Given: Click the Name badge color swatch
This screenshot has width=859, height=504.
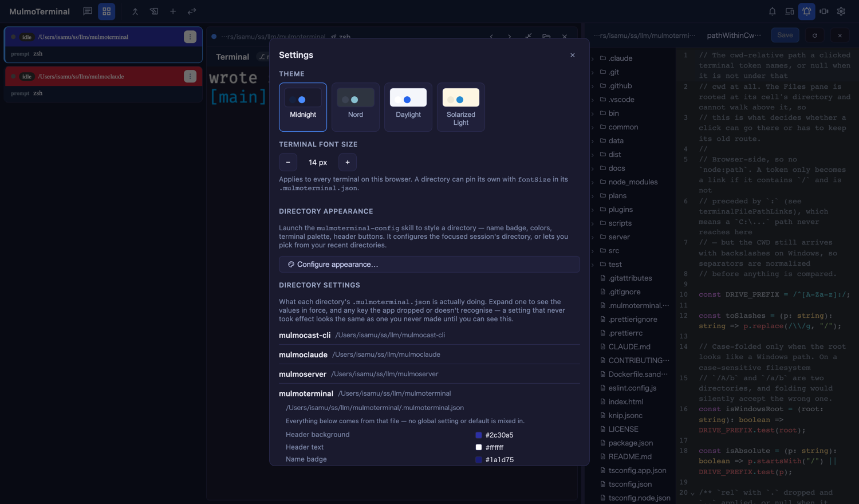Looking at the screenshot, I should pos(479,459).
